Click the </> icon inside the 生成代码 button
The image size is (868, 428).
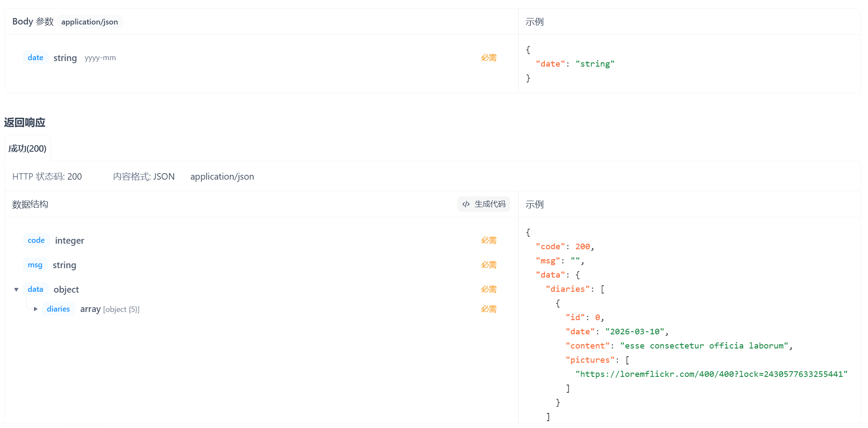[x=466, y=204]
